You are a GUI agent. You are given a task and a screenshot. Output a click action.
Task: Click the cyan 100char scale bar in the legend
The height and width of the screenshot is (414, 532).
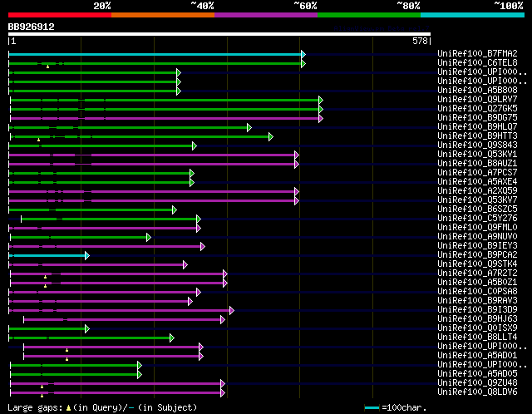pyautogui.click(x=372, y=407)
